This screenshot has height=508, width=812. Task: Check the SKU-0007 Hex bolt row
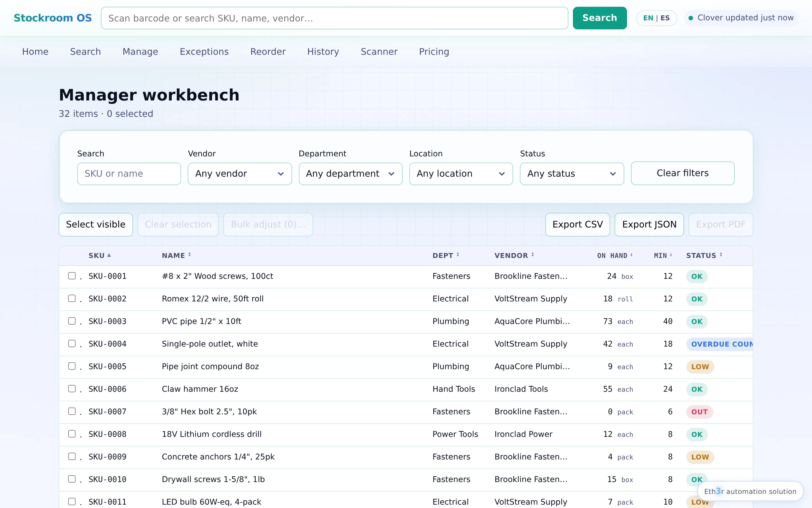coord(72,411)
